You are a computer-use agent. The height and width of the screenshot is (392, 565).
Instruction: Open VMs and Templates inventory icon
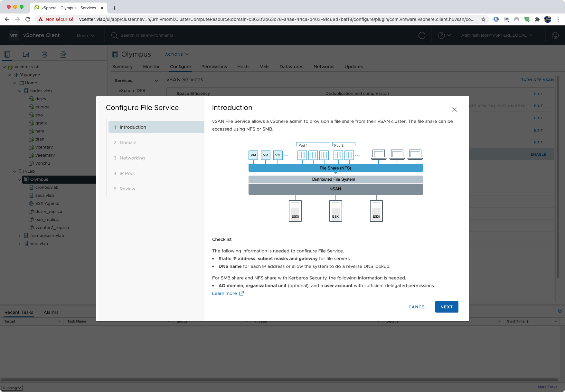coord(26,54)
